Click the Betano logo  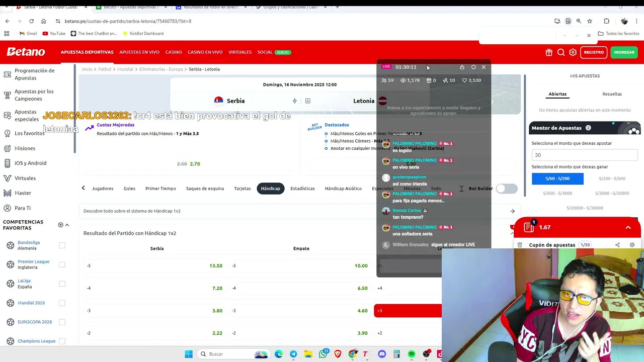26,52
